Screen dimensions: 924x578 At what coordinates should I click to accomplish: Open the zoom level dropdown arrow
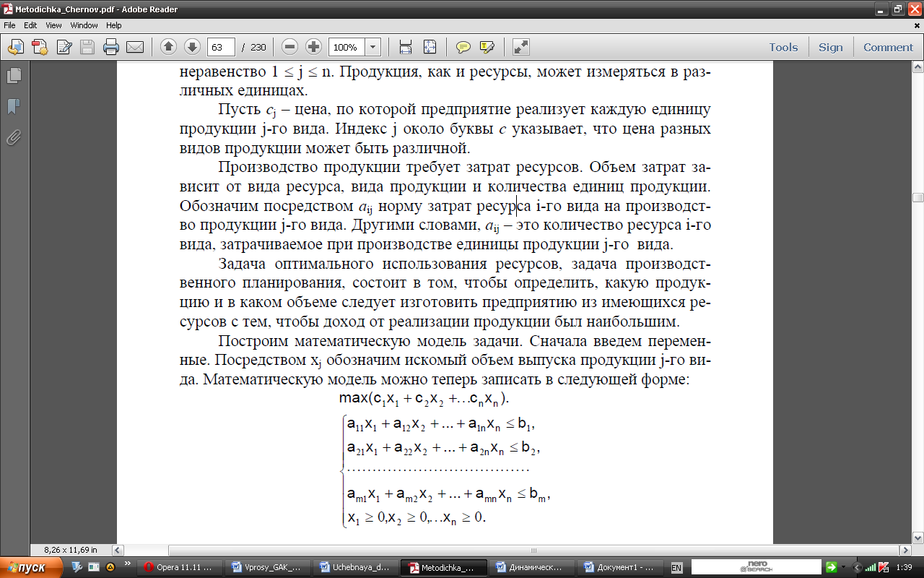tap(373, 47)
